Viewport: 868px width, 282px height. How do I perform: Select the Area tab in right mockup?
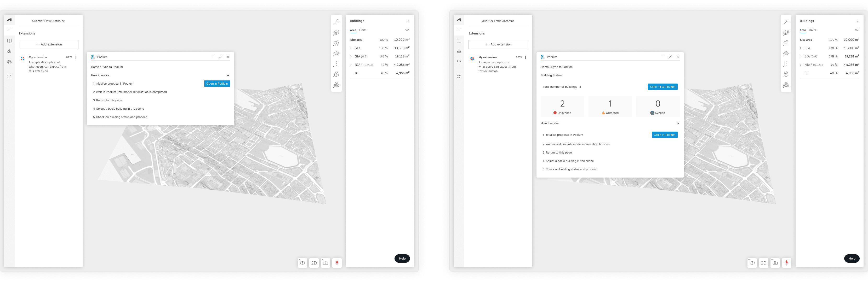click(x=803, y=30)
